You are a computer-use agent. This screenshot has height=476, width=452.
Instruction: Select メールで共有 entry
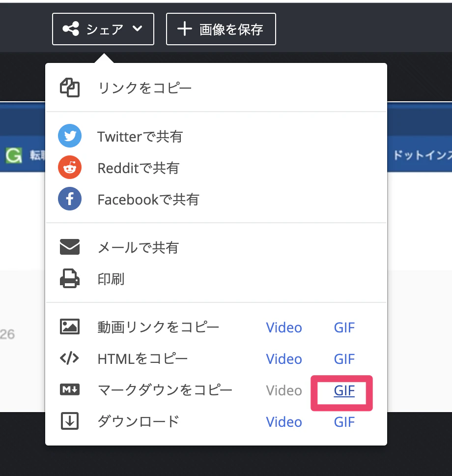pos(139,248)
